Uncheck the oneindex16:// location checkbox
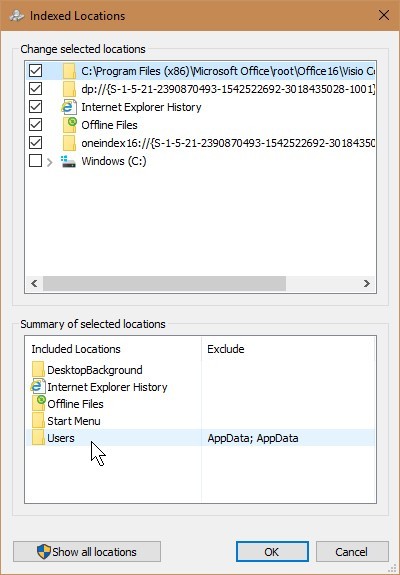 (x=36, y=143)
